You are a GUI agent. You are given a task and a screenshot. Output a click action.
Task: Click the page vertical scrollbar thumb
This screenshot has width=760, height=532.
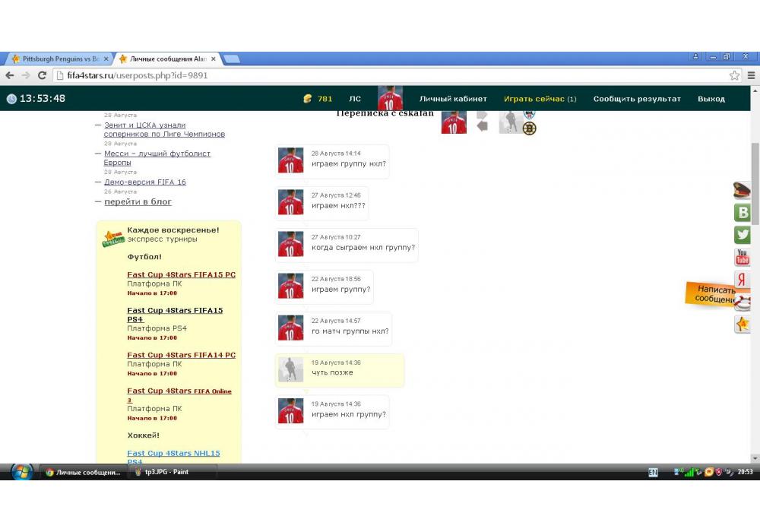755,182
